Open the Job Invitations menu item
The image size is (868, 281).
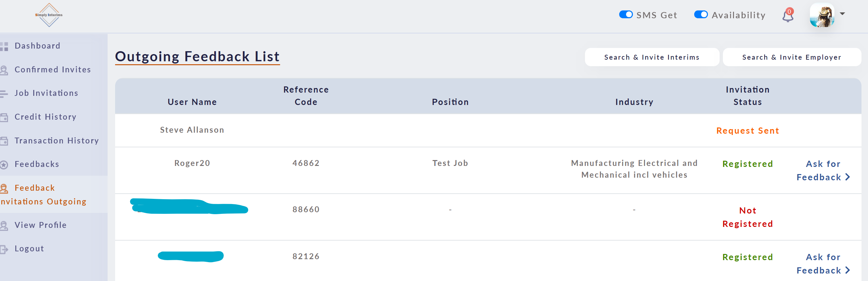point(46,93)
